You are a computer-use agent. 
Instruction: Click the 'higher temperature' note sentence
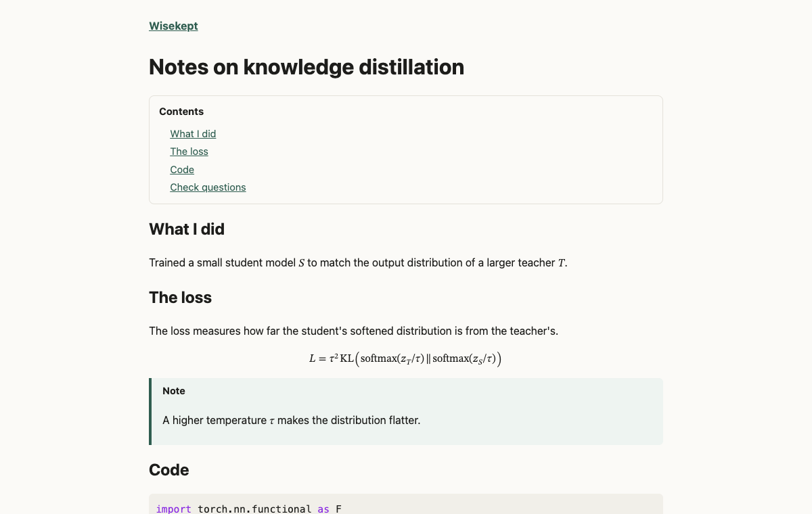[292, 420]
